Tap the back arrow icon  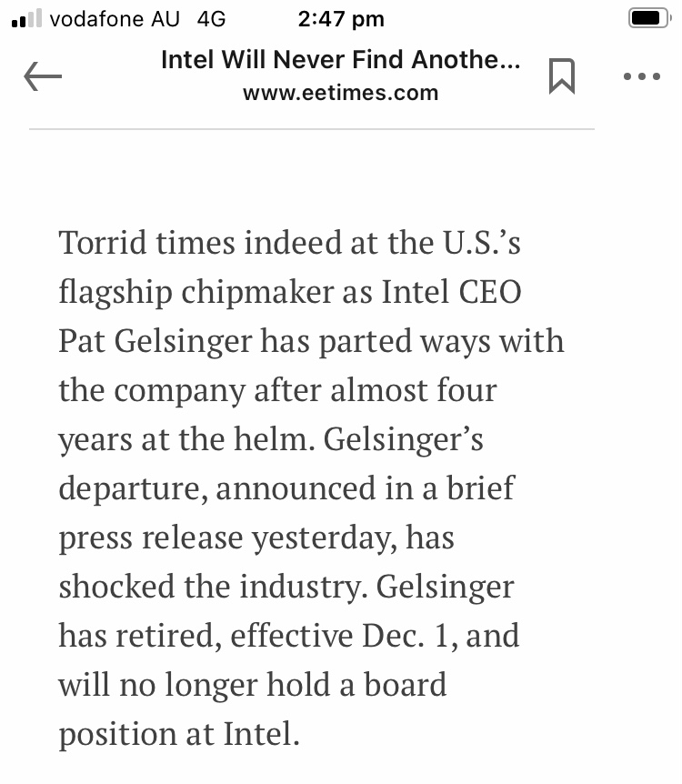43,76
